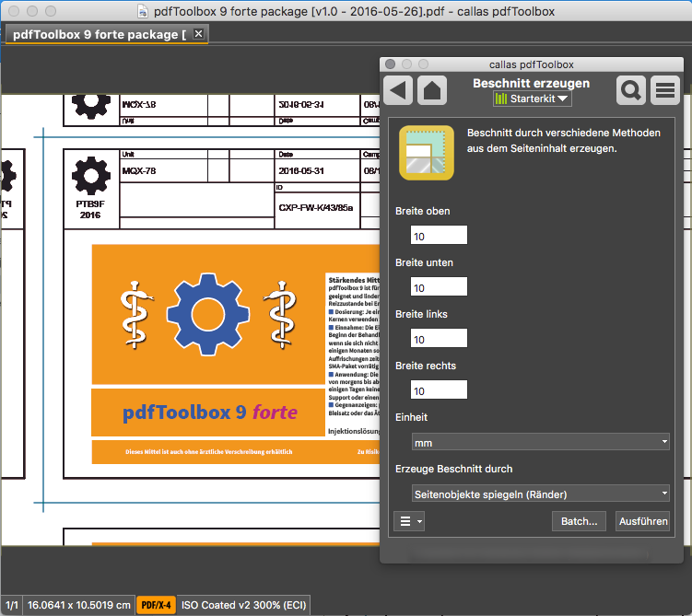Click the document icon in window title bar
Viewport: 692px width, 616px height.
tap(143, 11)
